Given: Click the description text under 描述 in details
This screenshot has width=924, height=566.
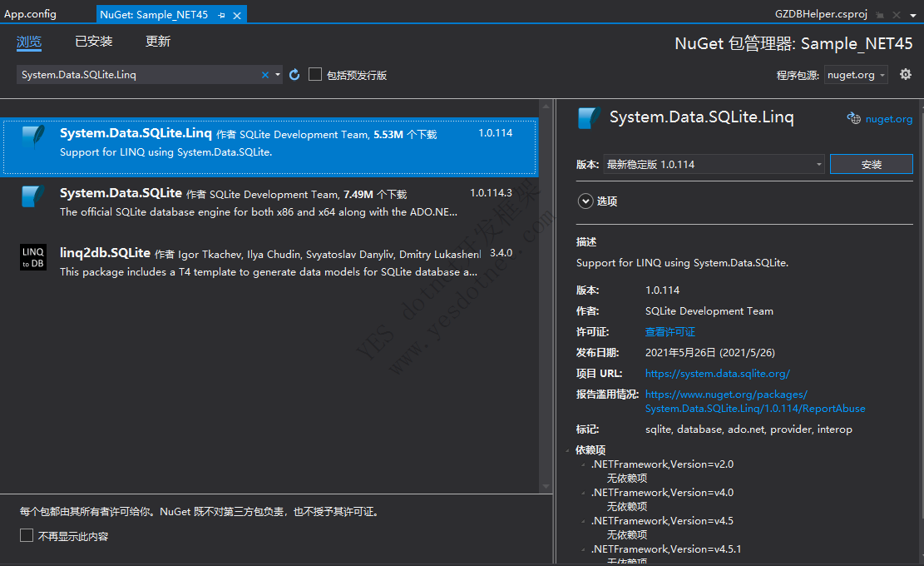Looking at the screenshot, I should (682, 263).
